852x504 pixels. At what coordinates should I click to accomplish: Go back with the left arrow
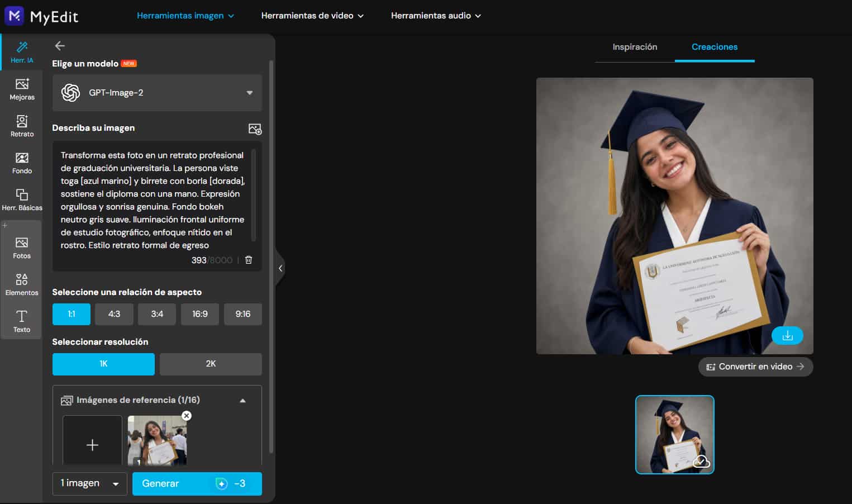point(60,46)
